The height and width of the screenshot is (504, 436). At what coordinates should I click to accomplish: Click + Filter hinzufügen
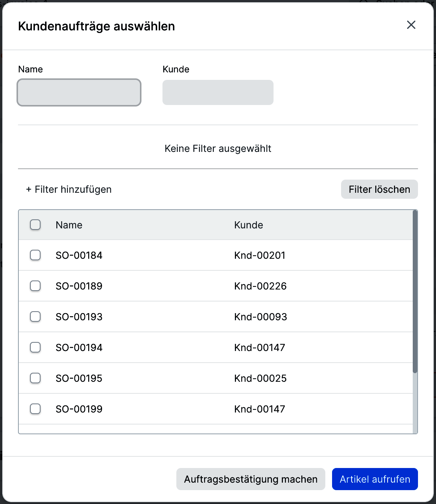pos(69,189)
